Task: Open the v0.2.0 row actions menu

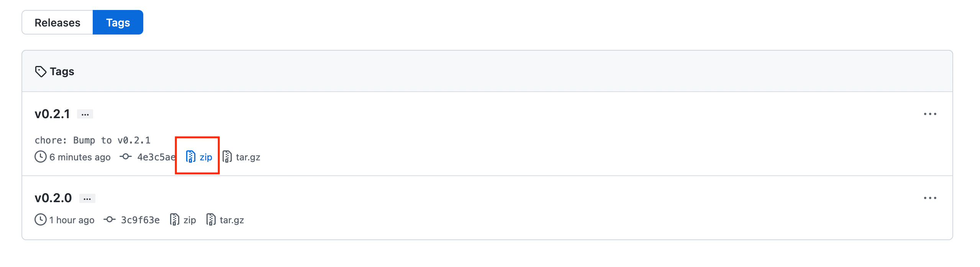Action: click(x=930, y=198)
